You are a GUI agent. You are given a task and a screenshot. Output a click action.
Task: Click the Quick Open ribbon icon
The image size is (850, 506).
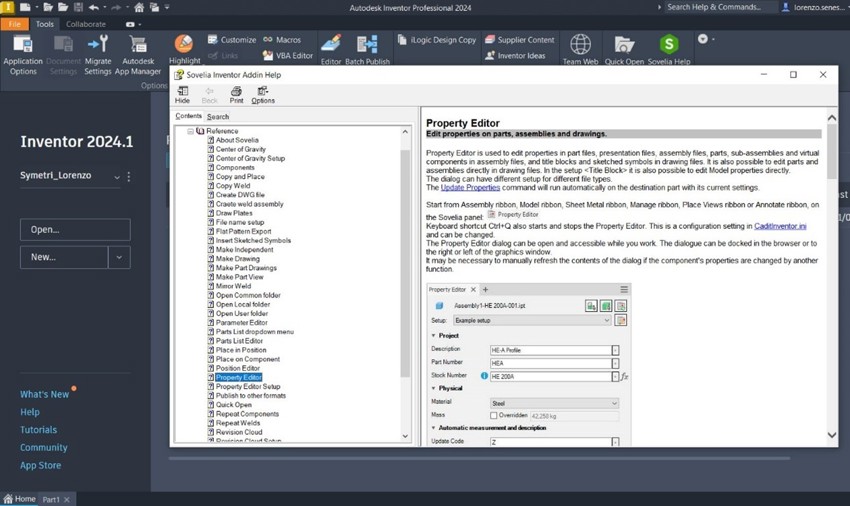[624, 44]
